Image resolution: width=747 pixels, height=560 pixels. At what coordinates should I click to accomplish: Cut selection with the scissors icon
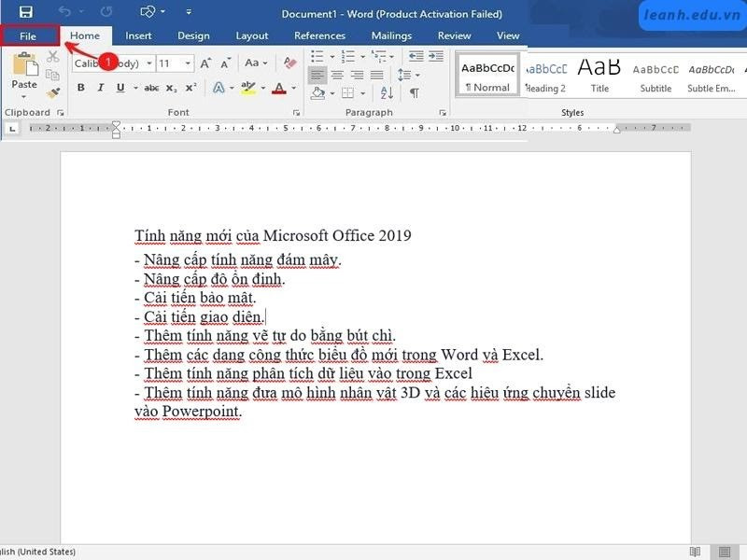53,57
